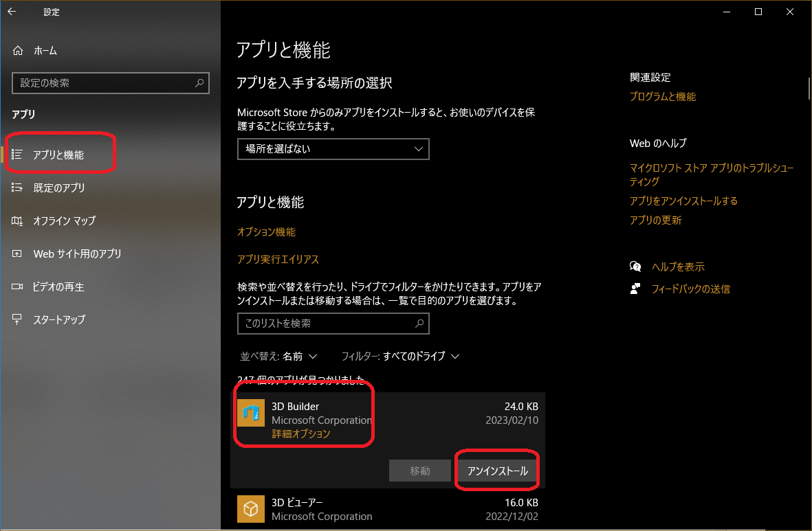Click the 24.0 KB size of 3D Builder
The image size is (812, 531).
[x=521, y=407]
